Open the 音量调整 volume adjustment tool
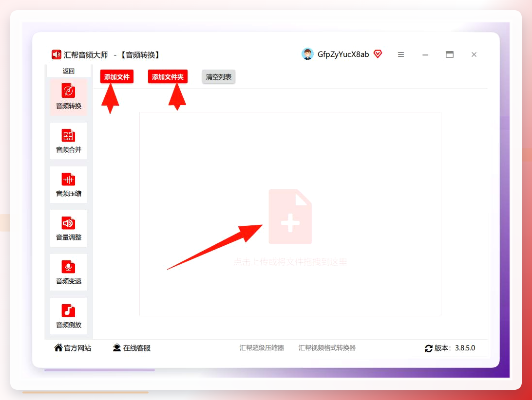Viewport: 532px width, 400px height. [69, 229]
